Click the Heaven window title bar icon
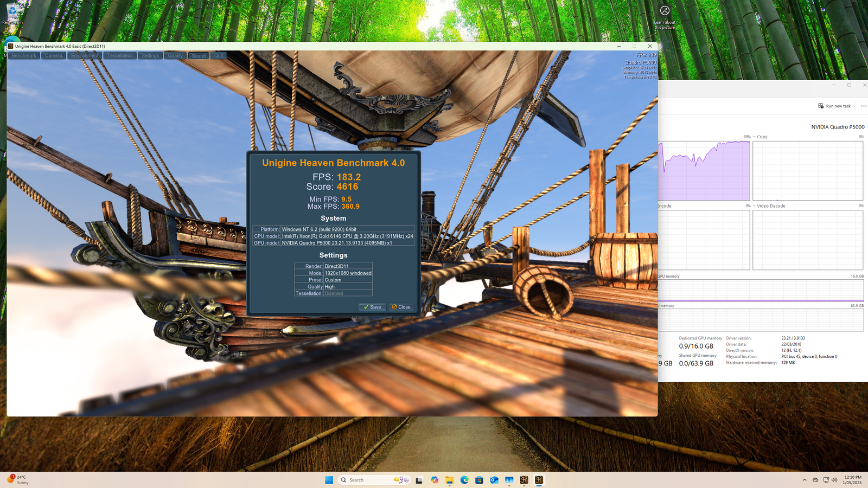The width and height of the screenshot is (868, 488). 10,46
